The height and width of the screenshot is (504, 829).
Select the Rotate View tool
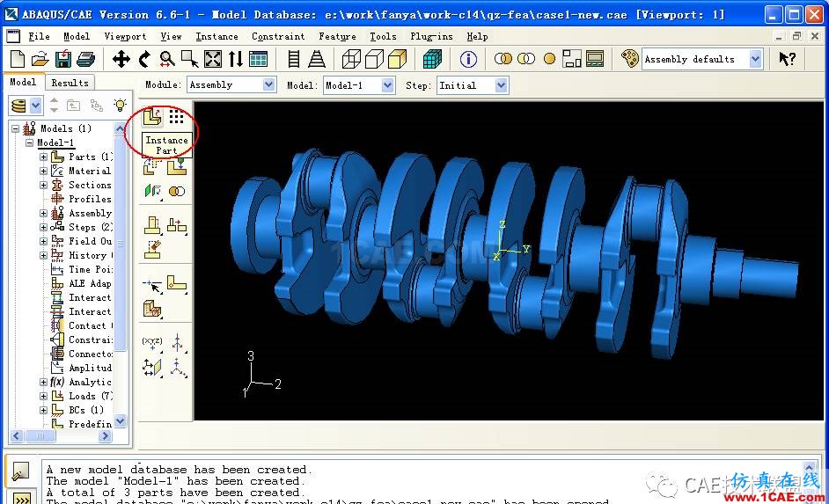tap(143, 59)
